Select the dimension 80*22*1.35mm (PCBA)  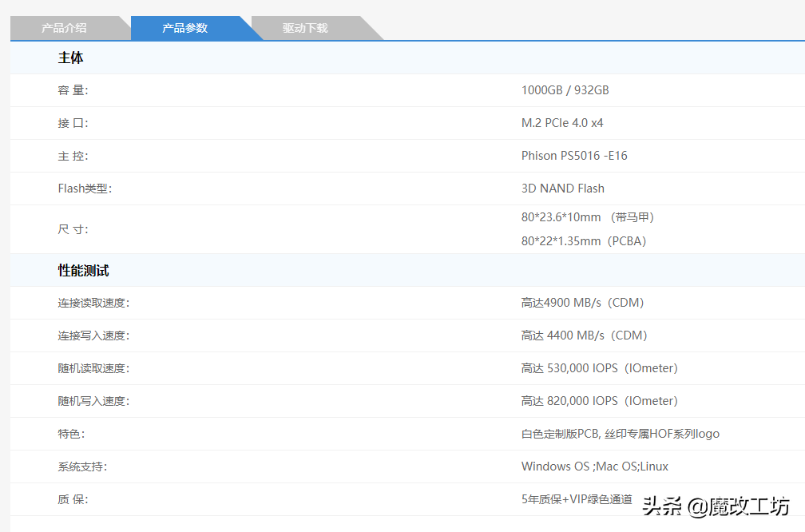[x=584, y=241]
